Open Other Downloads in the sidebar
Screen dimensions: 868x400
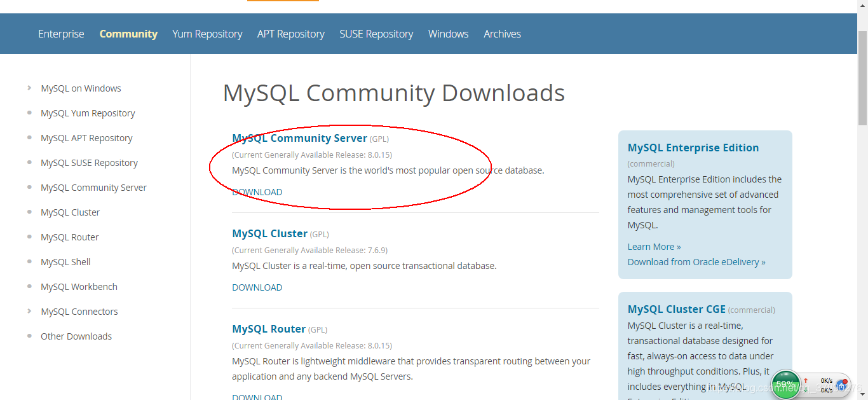(x=76, y=336)
